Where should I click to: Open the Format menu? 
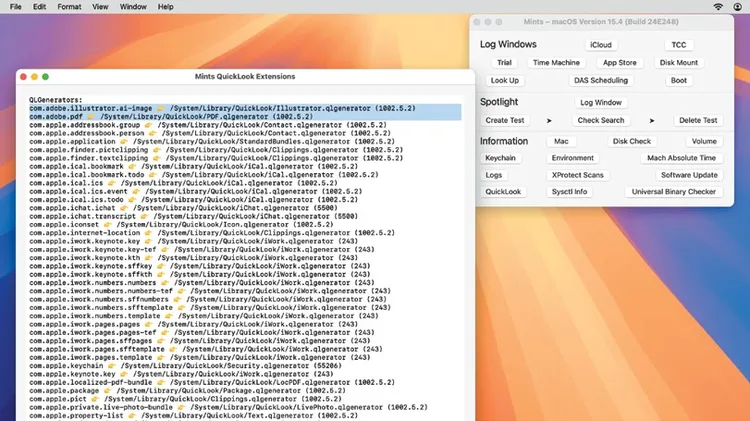pos(69,7)
